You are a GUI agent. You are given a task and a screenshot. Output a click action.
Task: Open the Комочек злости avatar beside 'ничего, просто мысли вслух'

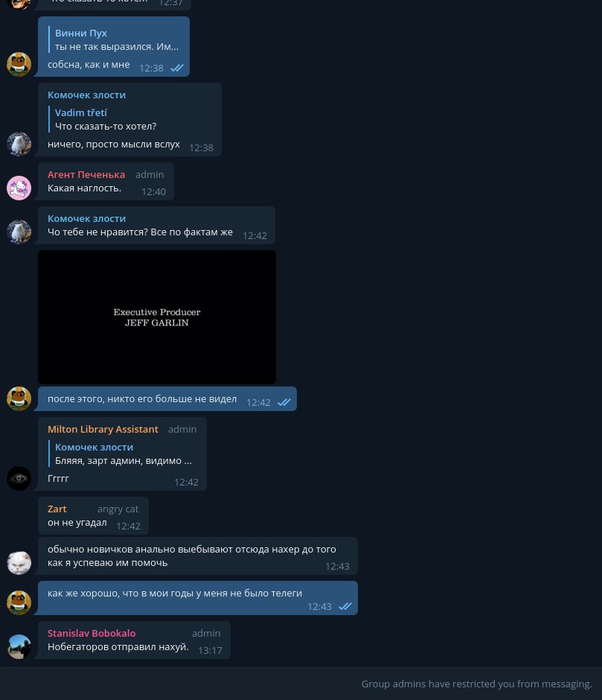point(19,144)
